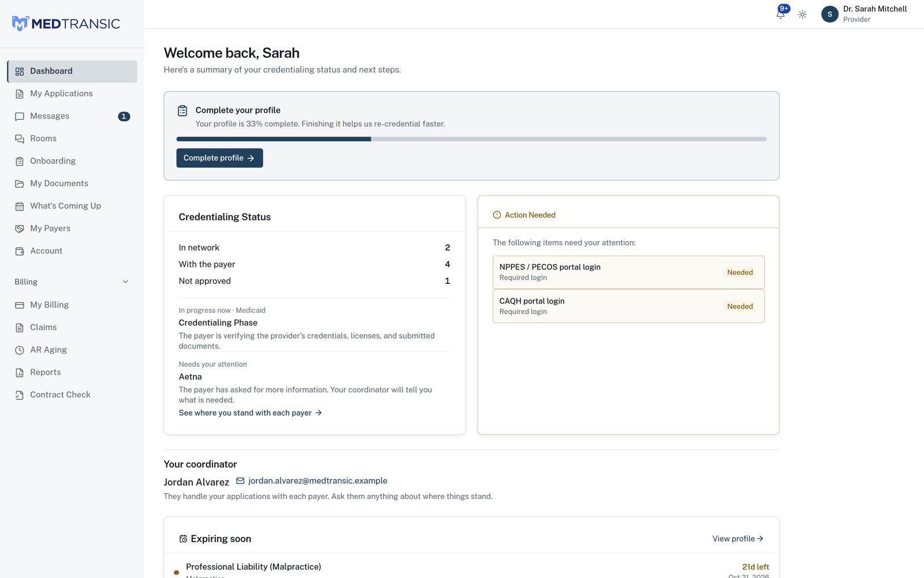Click the My Payers handshake icon
This screenshot has height=578, width=924.
(x=20, y=229)
